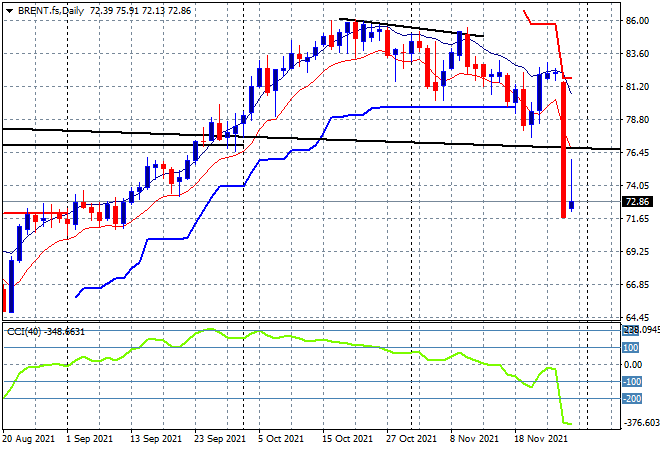Click the BRENT.fs,Daily chart title text

(x=51, y=11)
